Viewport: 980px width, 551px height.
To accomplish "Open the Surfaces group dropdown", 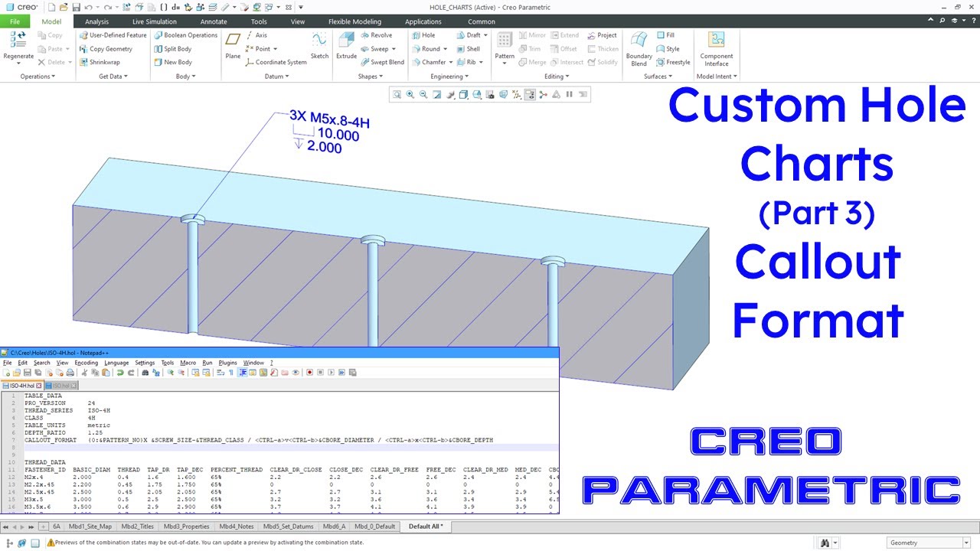I will coord(658,77).
